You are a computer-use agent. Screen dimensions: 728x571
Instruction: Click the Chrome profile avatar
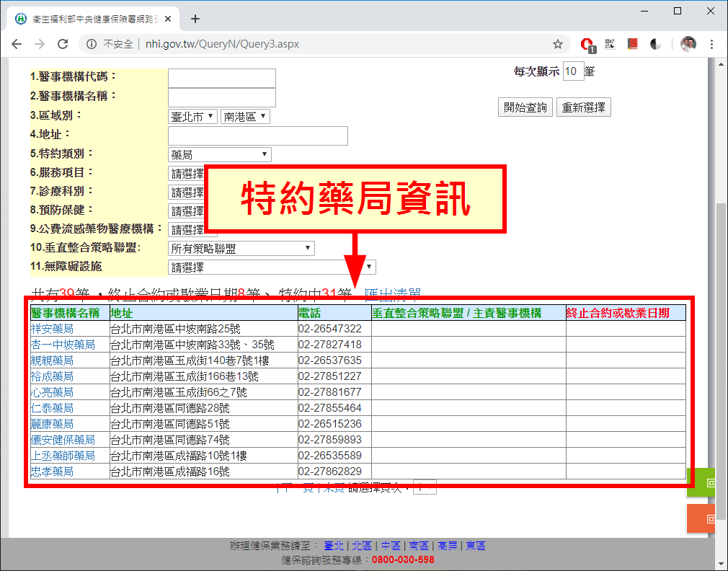(688, 44)
